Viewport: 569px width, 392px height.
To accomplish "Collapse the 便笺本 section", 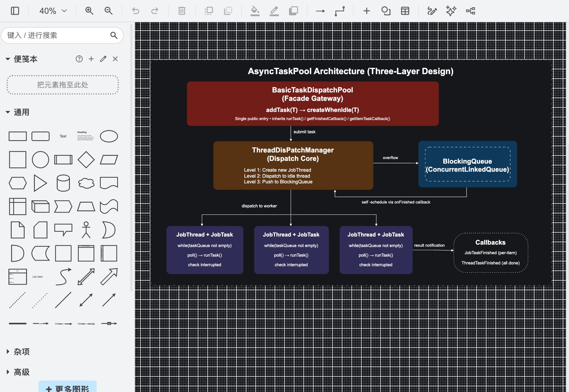I will click(x=8, y=59).
